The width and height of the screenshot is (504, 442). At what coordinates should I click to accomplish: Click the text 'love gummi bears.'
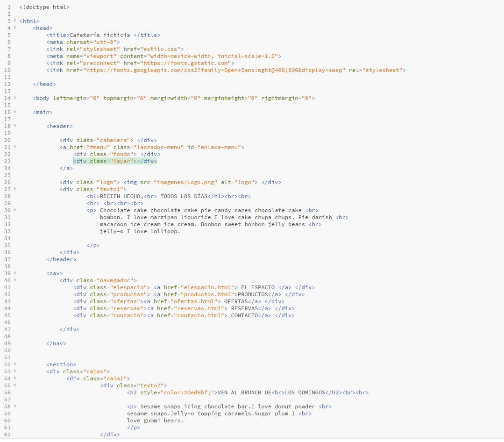pyautogui.click(x=155, y=421)
